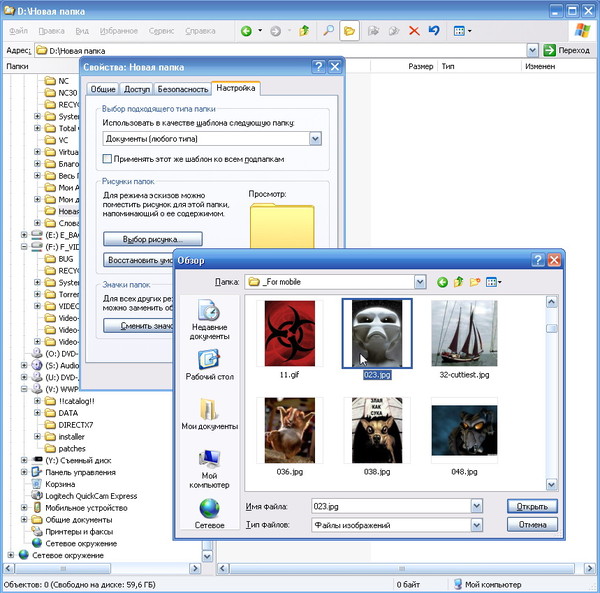600x593 pixels.
Task: Open the address bar dropdown arrow
Action: pyautogui.click(x=532, y=50)
